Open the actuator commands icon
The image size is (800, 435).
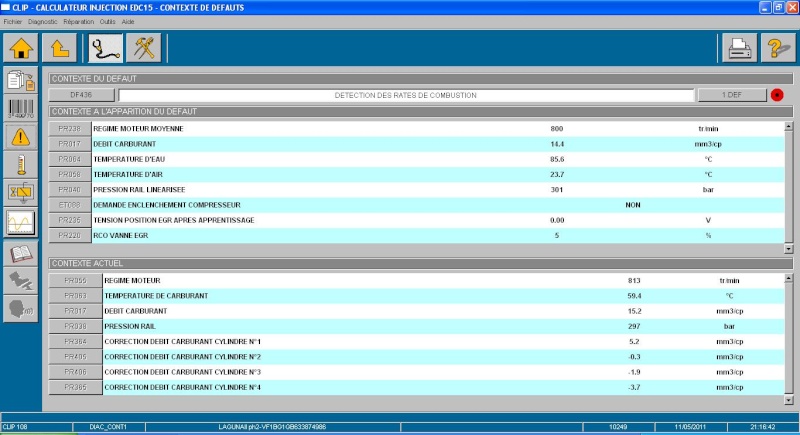coord(21,193)
